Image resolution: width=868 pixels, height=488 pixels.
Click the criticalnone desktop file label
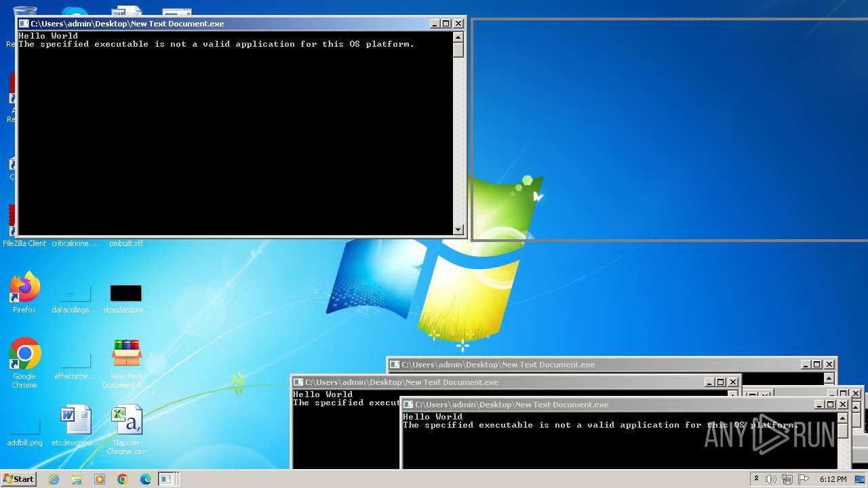point(75,243)
